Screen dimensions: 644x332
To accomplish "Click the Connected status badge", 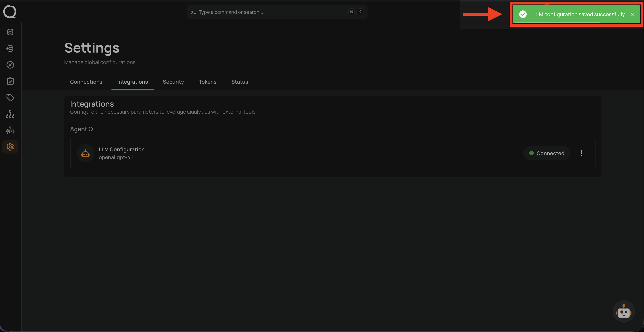I will coord(547,153).
